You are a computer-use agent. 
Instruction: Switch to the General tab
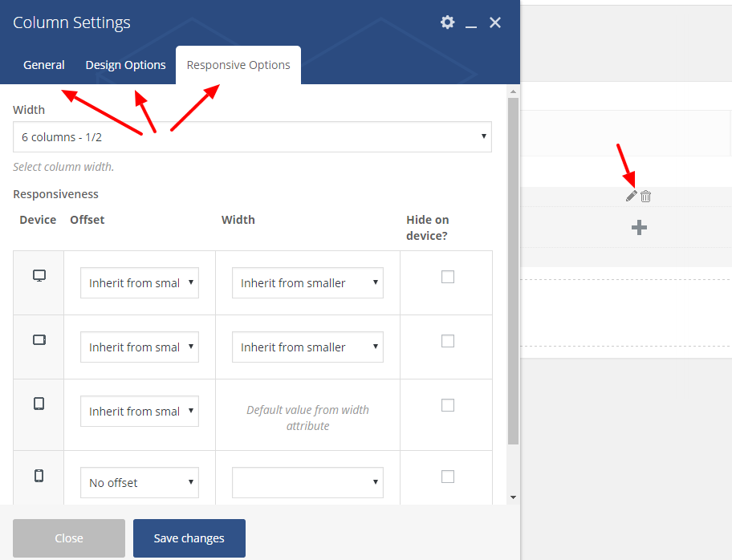click(44, 65)
